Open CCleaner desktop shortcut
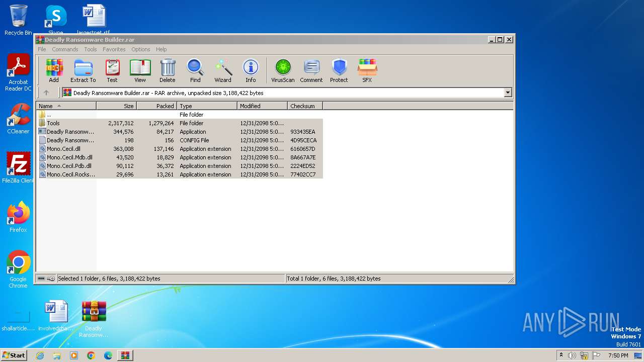644x362 pixels. pos(18,119)
